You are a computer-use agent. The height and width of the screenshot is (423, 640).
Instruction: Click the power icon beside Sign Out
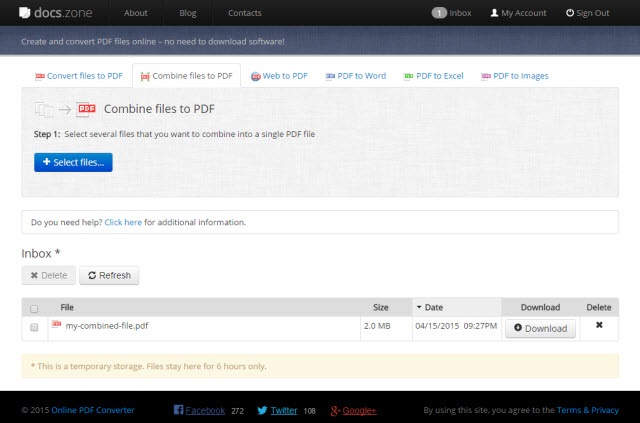tap(570, 13)
